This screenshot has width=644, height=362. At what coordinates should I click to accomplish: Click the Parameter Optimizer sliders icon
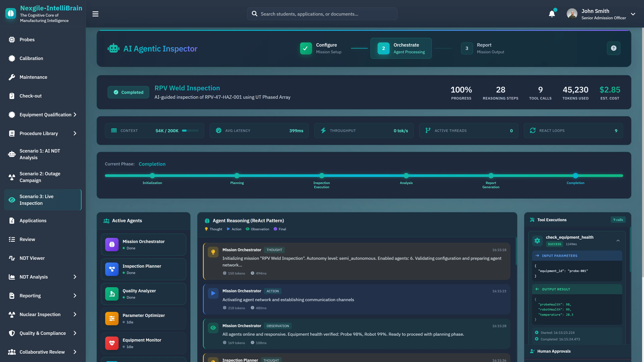click(112, 318)
